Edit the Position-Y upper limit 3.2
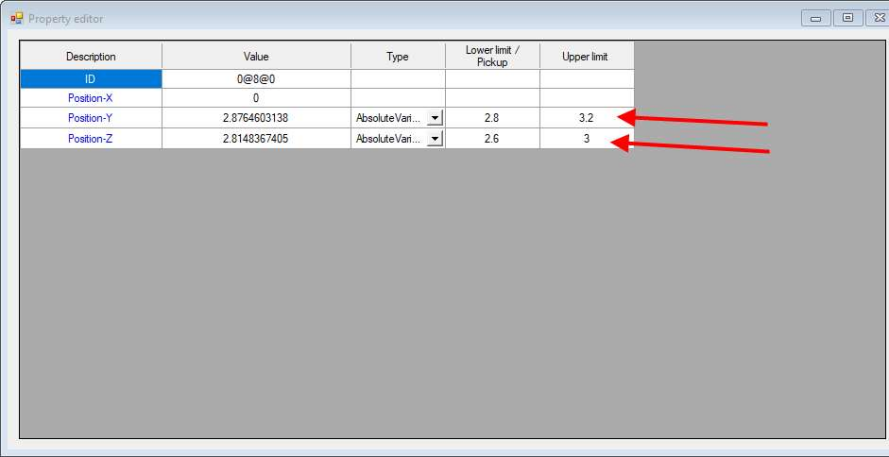This screenshot has height=457, width=889. [587, 118]
